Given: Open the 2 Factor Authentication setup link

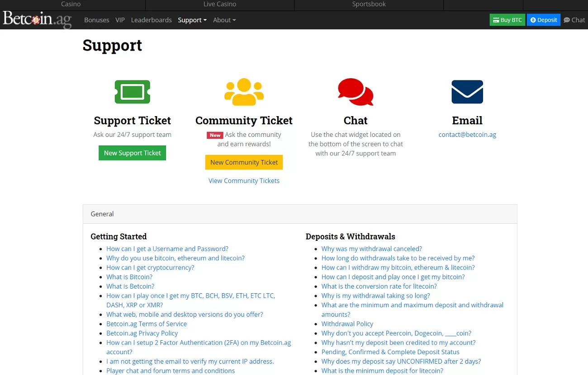Looking at the screenshot, I should click(199, 347).
